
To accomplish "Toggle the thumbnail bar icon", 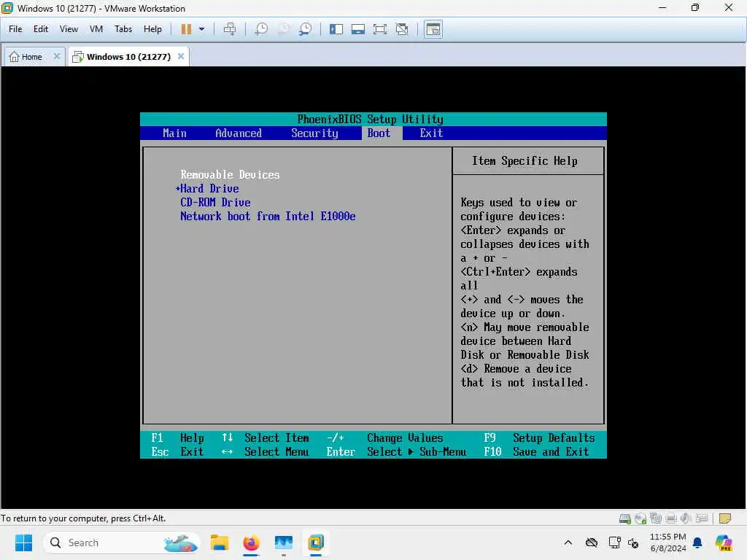I will click(357, 29).
